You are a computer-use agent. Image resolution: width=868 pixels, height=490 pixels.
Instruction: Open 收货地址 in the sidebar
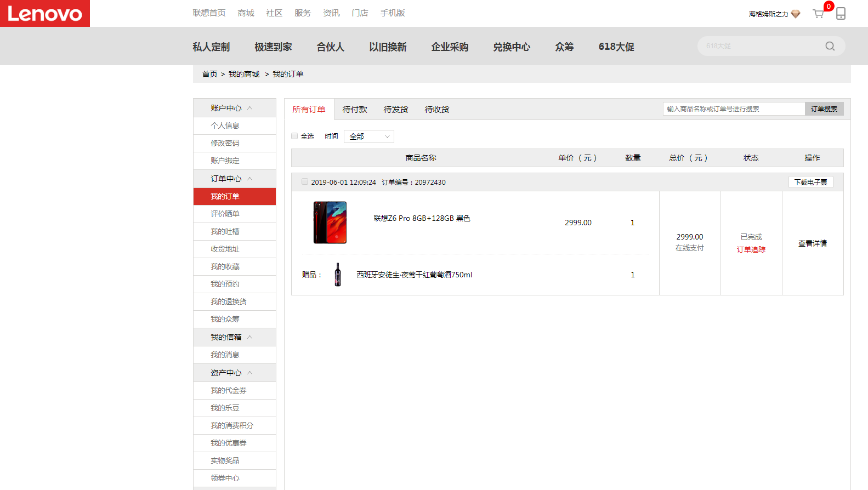click(235, 249)
